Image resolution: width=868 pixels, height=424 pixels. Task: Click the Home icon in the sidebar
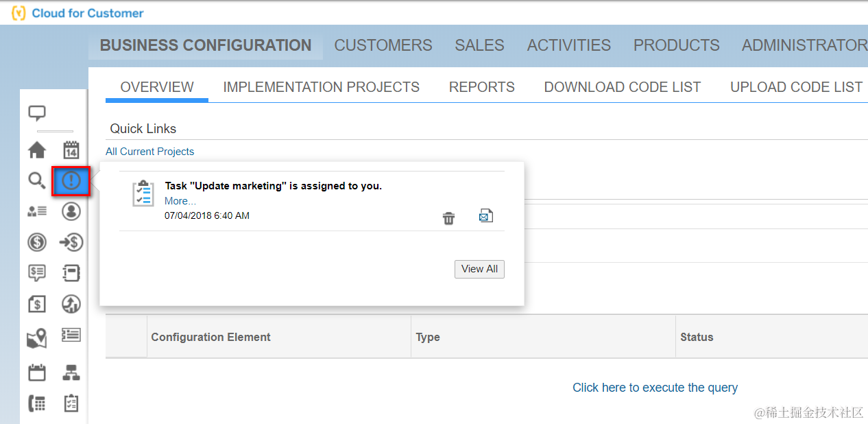pos(37,150)
